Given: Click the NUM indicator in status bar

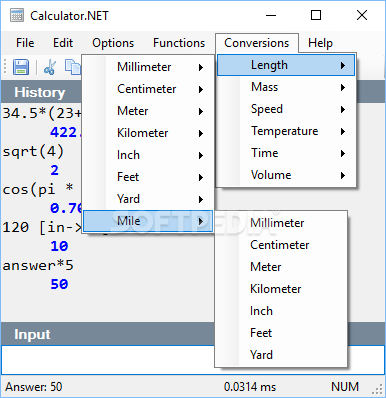Looking at the screenshot, I should tap(345, 387).
